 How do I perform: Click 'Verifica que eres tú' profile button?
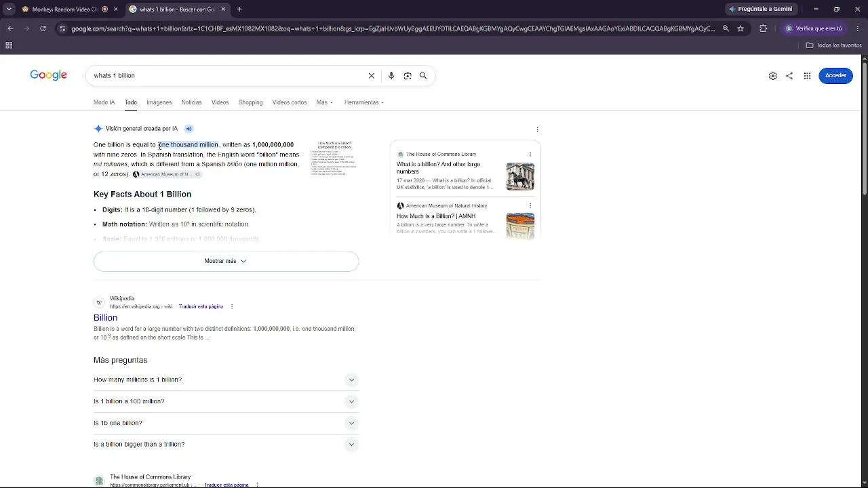(x=814, y=28)
